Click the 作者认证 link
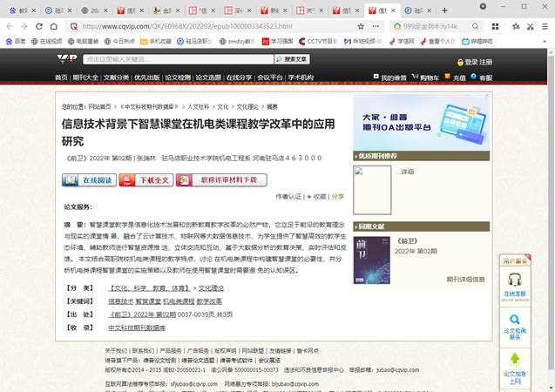555x392 pixels. pos(288,196)
